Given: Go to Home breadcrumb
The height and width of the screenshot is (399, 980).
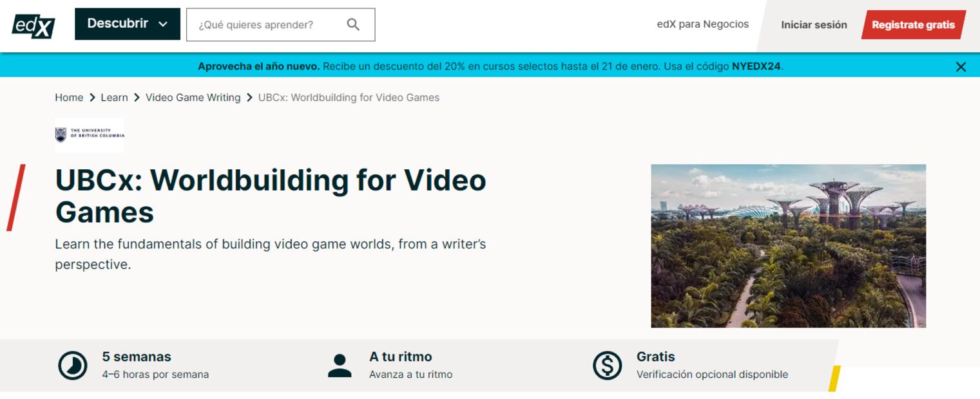Looking at the screenshot, I should pos(69,98).
